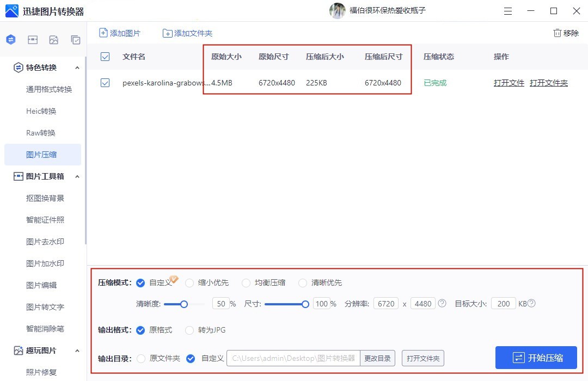Click the help icon next to target size KB
The image size is (588, 381).
click(x=531, y=303)
